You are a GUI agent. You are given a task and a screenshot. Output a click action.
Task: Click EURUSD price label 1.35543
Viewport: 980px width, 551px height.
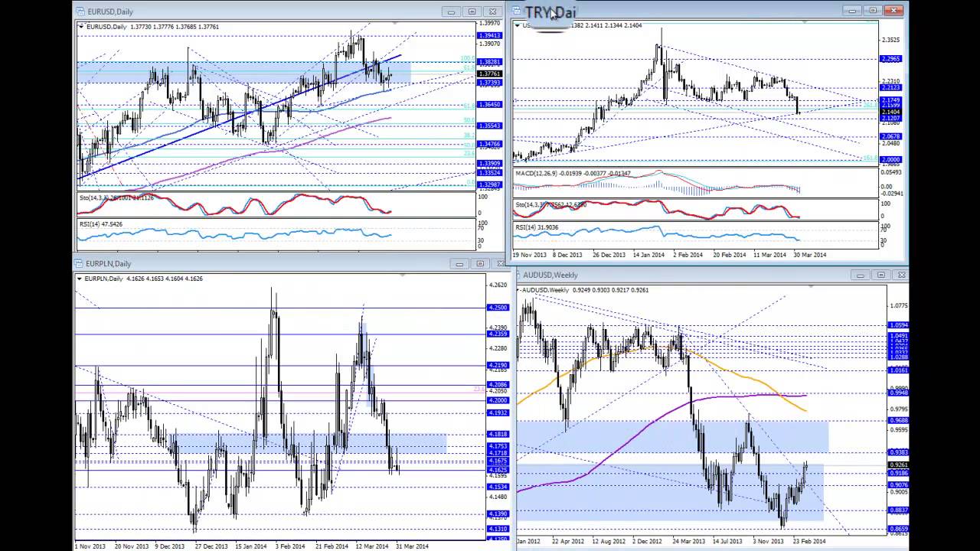[x=489, y=126]
